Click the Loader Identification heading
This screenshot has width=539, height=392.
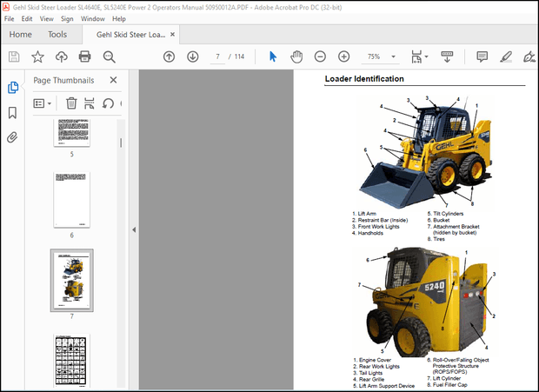click(364, 79)
